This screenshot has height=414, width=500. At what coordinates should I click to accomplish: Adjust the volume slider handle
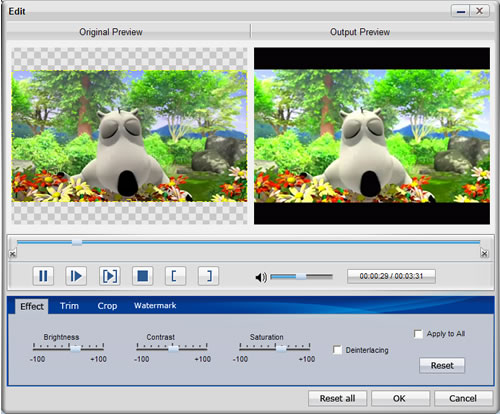[301, 276]
